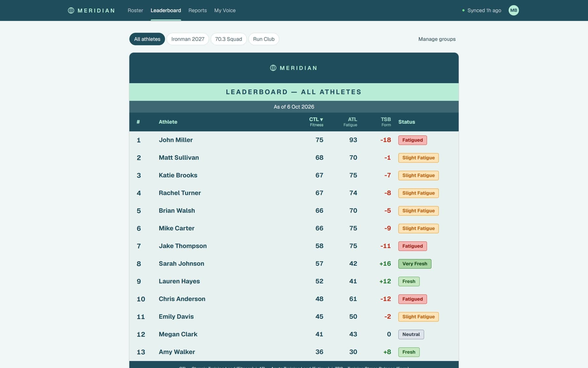Filter by the Run Club group

264,39
